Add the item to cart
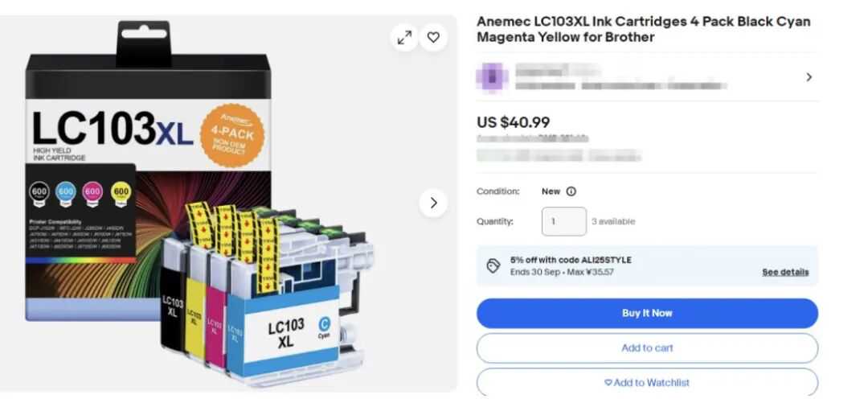The image size is (868, 403). (x=647, y=348)
